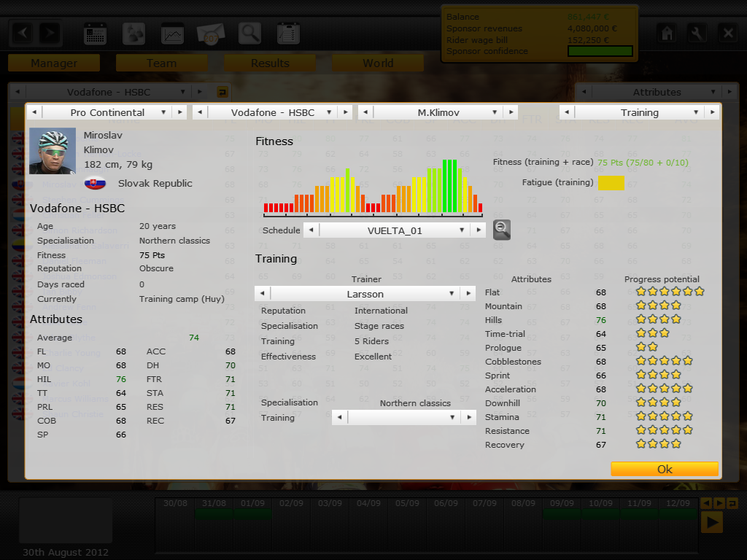Screen dimensions: 747x560
Task: Go to home screen icon
Action: click(x=665, y=33)
